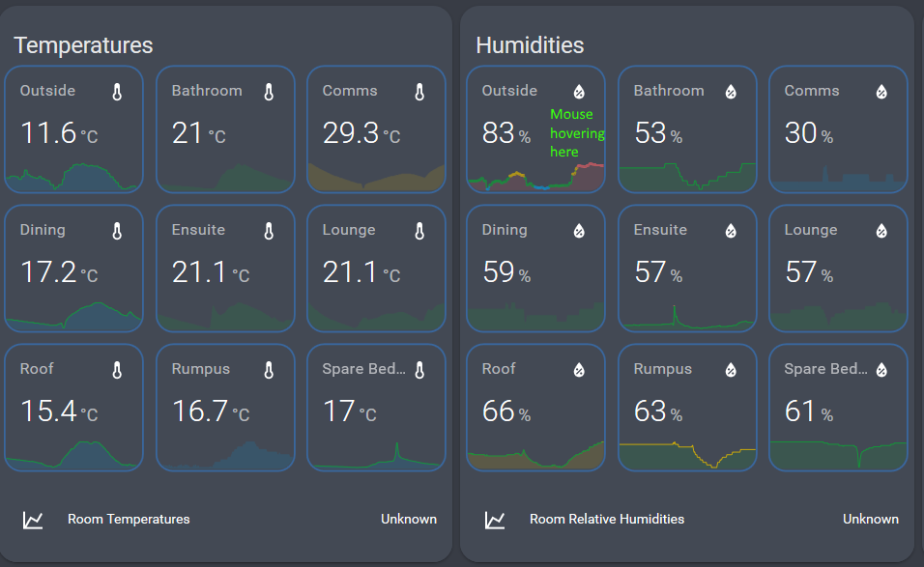Click the Outside humidity multicolor history graph
Viewport: 924px width, 567px height.
535,177
